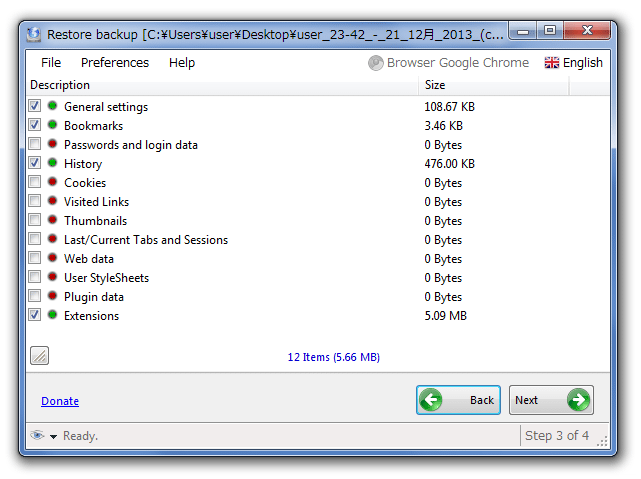Close the Restore backup window
The height and width of the screenshot is (479, 641).
click(587, 31)
